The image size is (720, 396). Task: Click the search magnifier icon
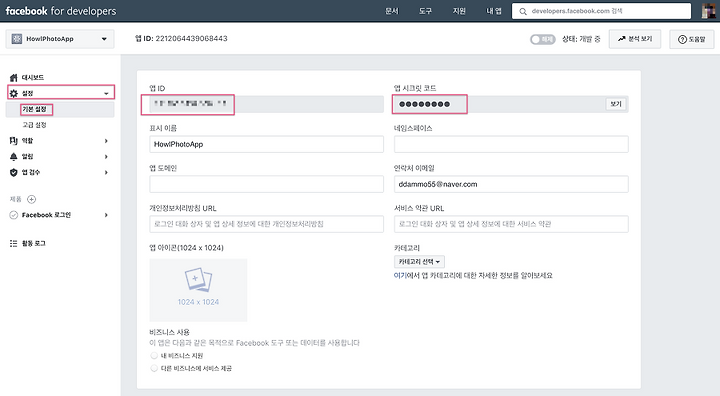click(x=523, y=11)
